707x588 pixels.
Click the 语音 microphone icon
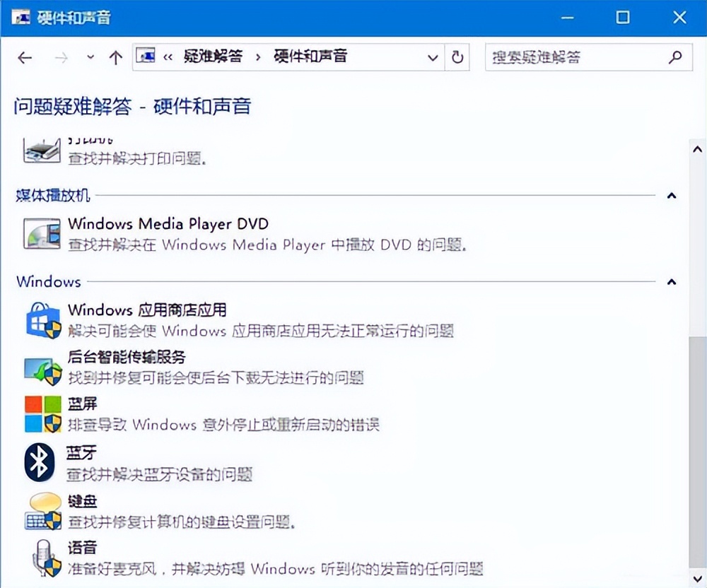pos(46,558)
